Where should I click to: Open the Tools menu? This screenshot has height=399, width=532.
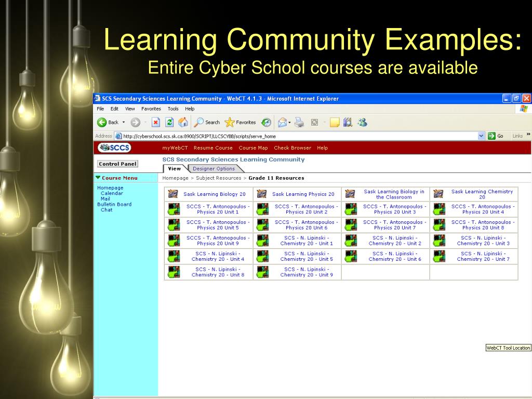pyautogui.click(x=173, y=109)
